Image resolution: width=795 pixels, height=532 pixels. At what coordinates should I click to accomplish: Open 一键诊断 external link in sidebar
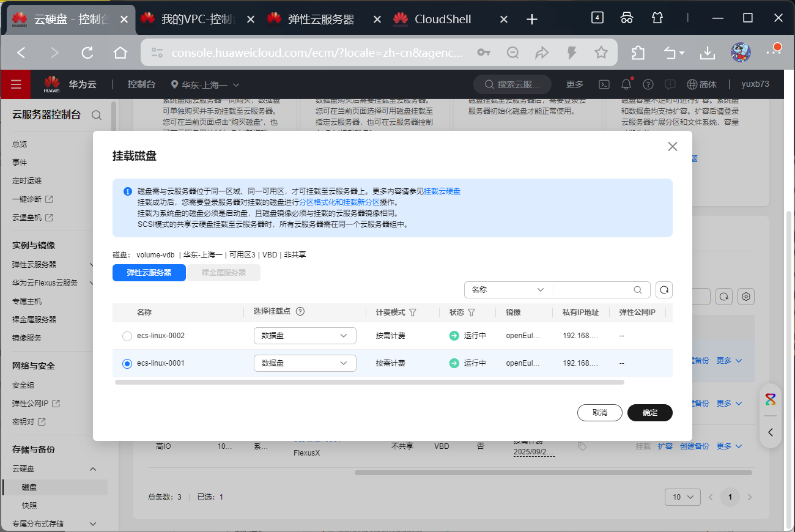32,199
